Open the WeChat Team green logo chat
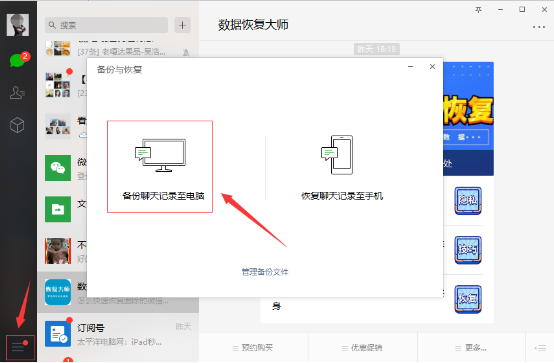The height and width of the screenshot is (363, 554). (x=58, y=168)
